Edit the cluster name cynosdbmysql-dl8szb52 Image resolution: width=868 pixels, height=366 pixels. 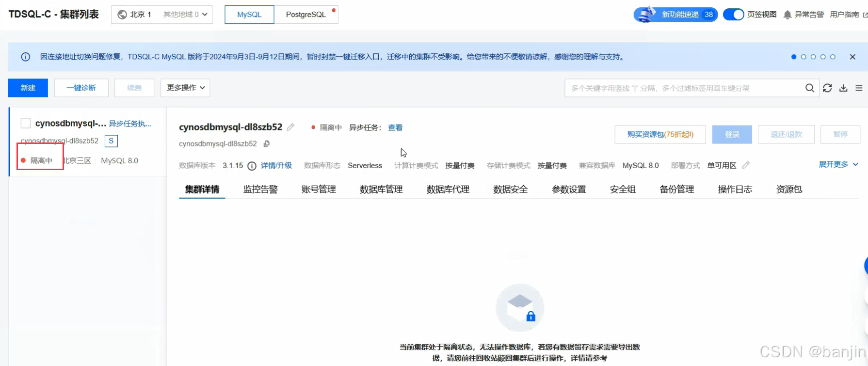(x=290, y=127)
